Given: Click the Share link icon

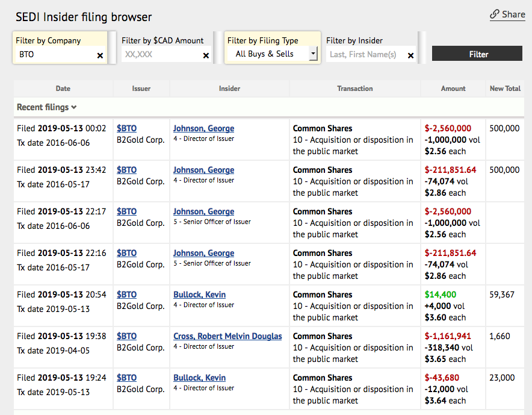Looking at the screenshot, I should (x=495, y=14).
